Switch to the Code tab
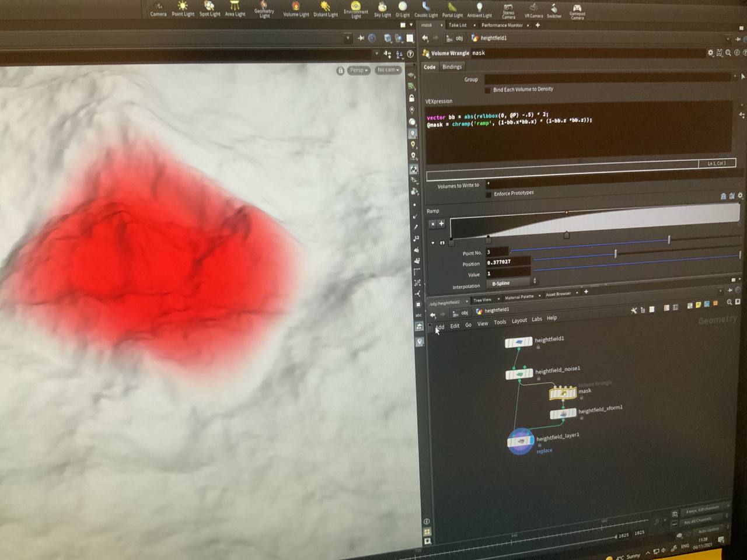The height and width of the screenshot is (560, 747). (430, 67)
